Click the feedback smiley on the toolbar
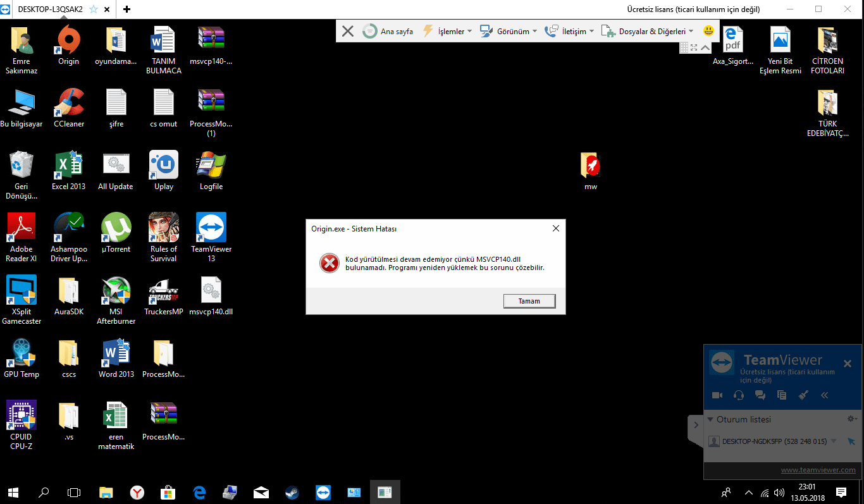The height and width of the screenshot is (504, 864). pyautogui.click(x=708, y=30)
